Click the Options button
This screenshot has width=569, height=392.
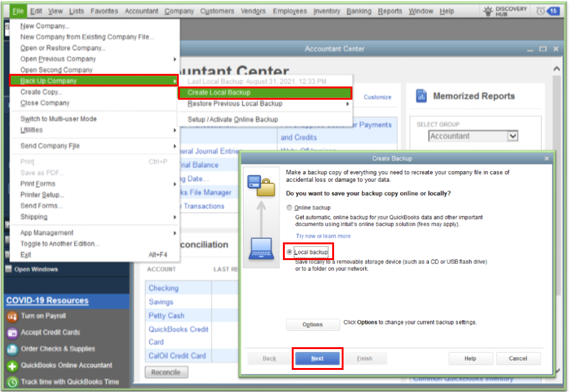[x=313, y=324]
